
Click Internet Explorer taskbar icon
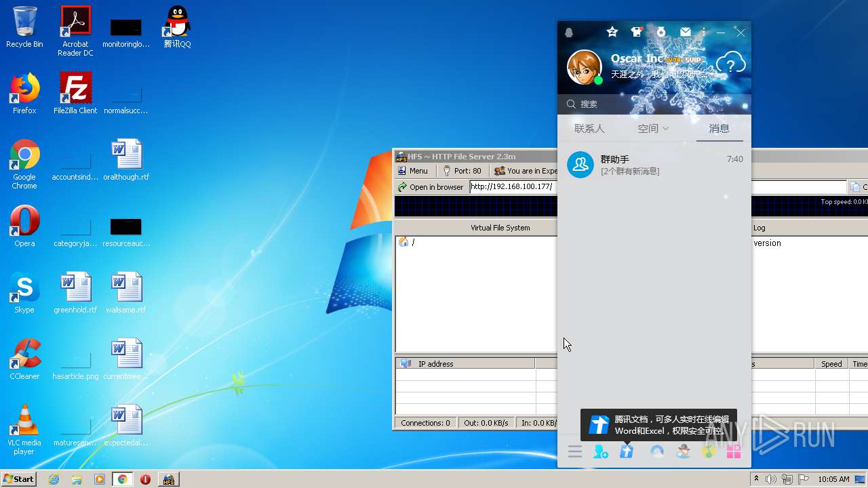pos(54,479)
